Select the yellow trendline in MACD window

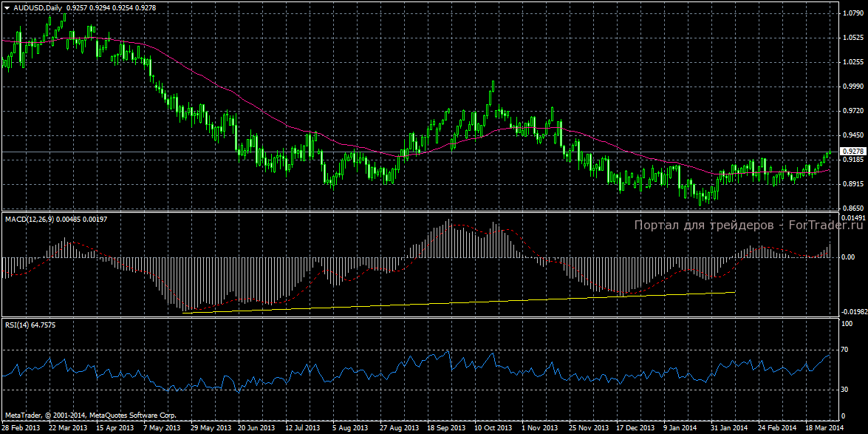tap(458, 302)
